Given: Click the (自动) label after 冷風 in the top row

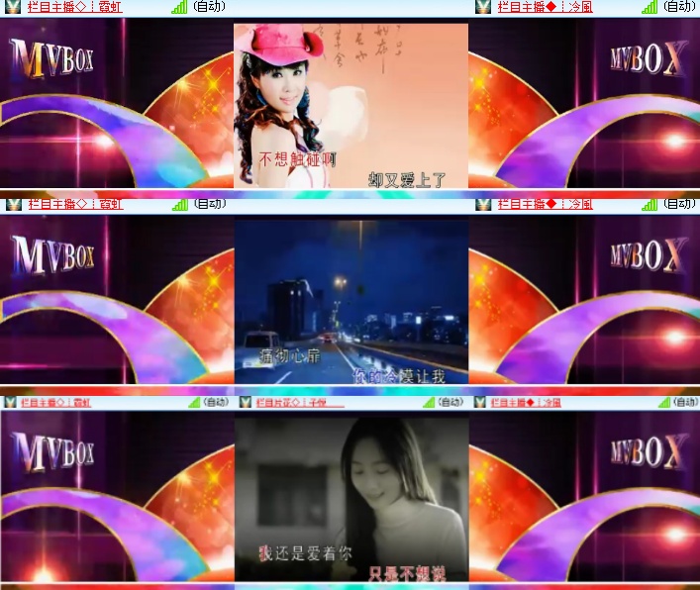Looking at the screenshot, I should pyautogui.click(x=679, y=6).
